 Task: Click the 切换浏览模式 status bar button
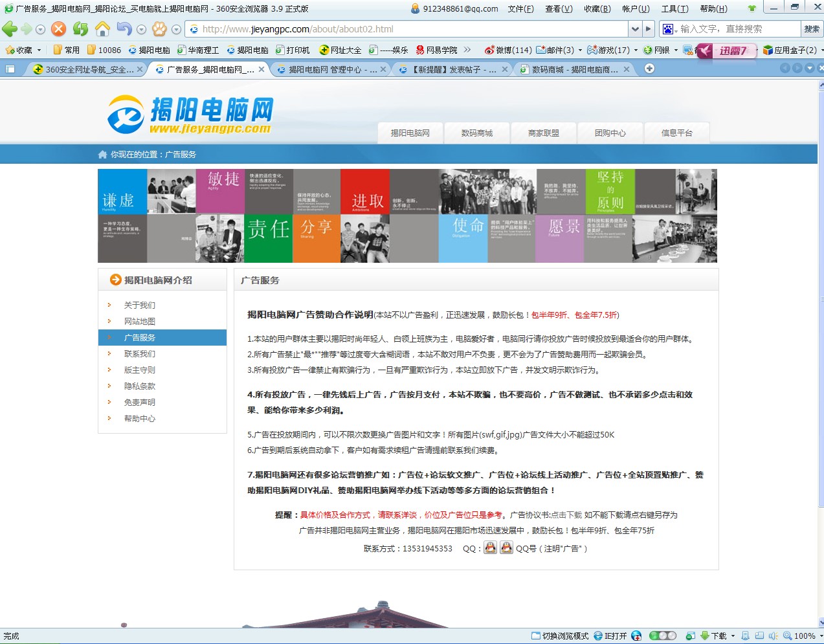point(560,636)
